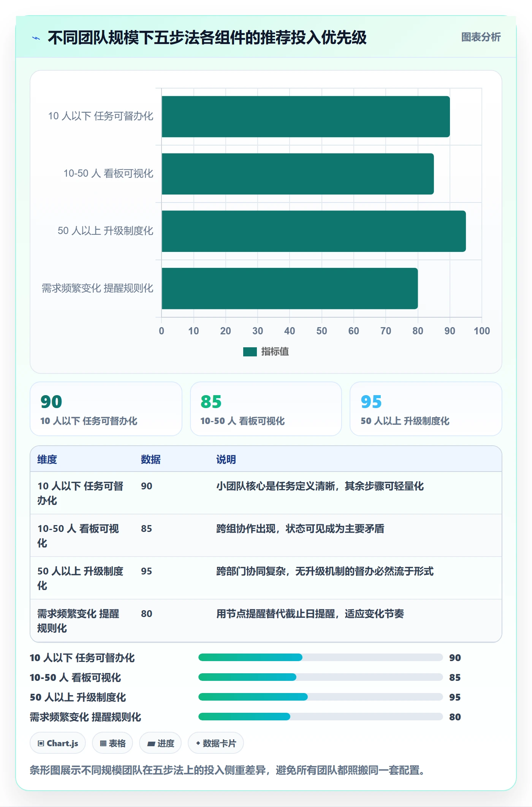Click the progress bar for 10 人以下 任务可督办化

(321, 657)
